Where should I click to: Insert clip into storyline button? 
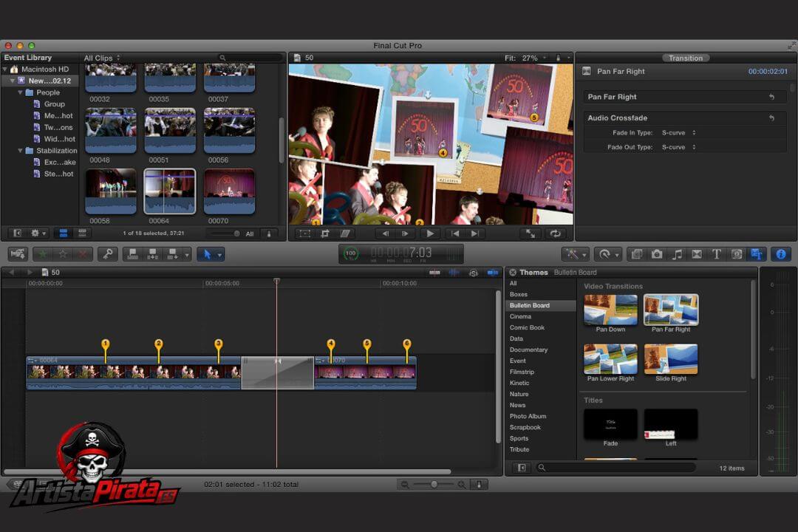click(x=153, y=253)
